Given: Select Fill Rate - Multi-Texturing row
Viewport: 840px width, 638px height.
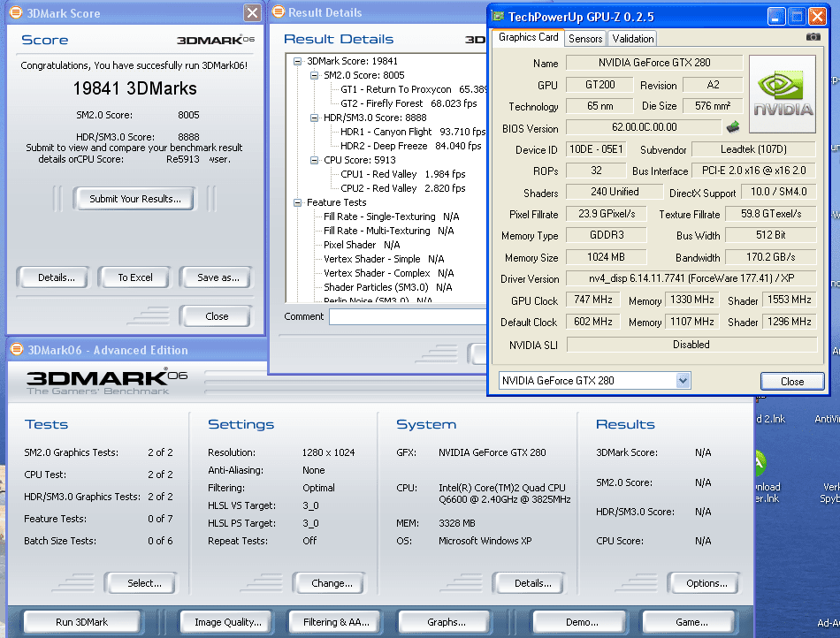Looking at the screenshot, I should tap(388, 231).
